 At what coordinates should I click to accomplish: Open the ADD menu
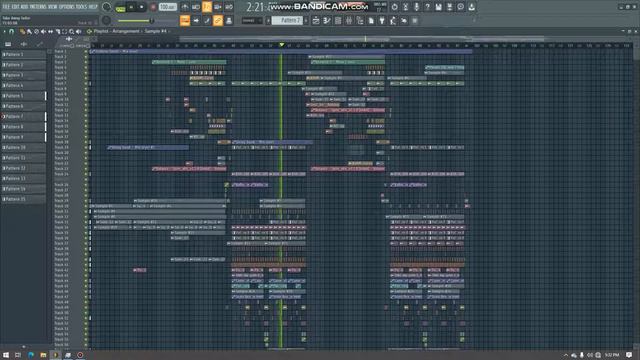pyautogui.click(x=24, y=7)
